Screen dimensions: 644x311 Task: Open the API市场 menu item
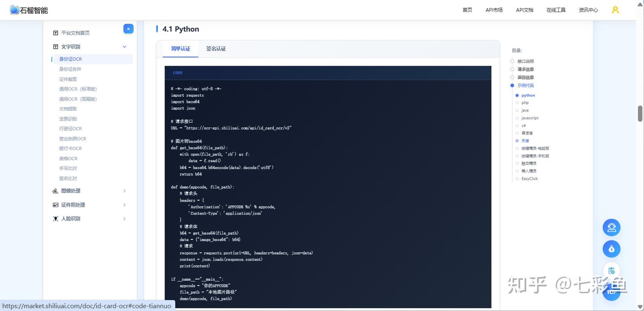(494, 10)
